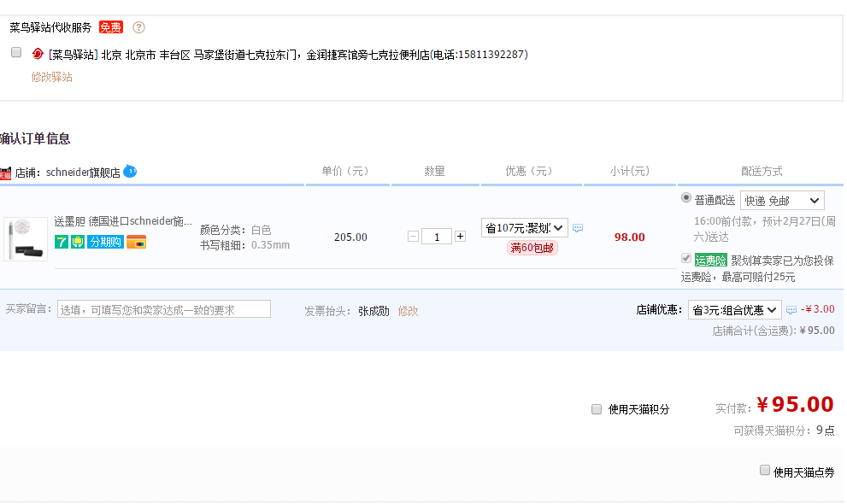Increase quantity with the plus button
This screenshot has height=504, width=847.
(x=460, y=237)
